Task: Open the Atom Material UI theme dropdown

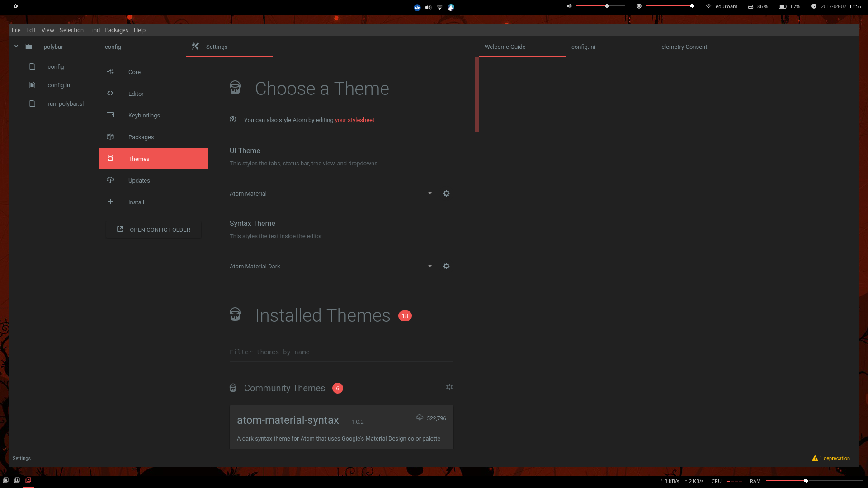Action: (332, 193)
